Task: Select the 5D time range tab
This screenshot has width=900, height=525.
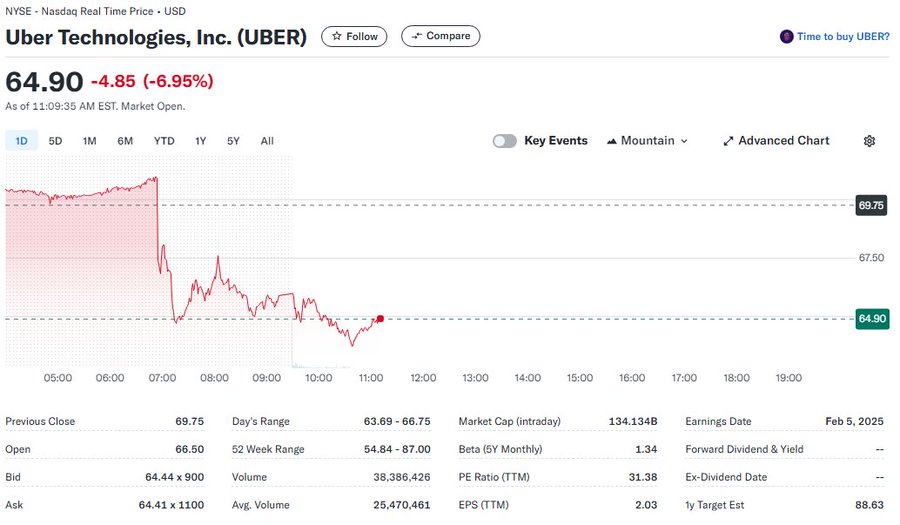Action: [x=55, y=141]
